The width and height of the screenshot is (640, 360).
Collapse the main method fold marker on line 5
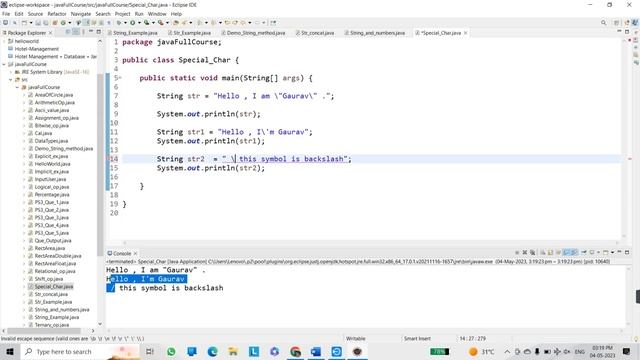(120, 78)
